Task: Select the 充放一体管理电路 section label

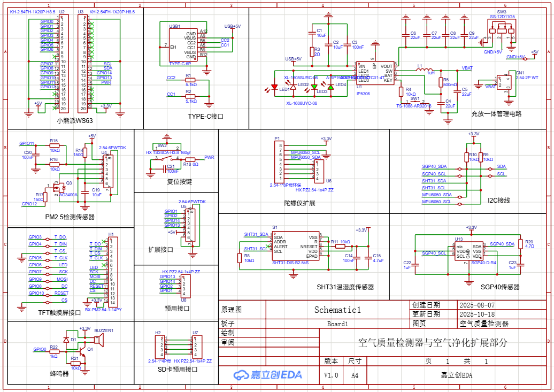Action: 496,113
